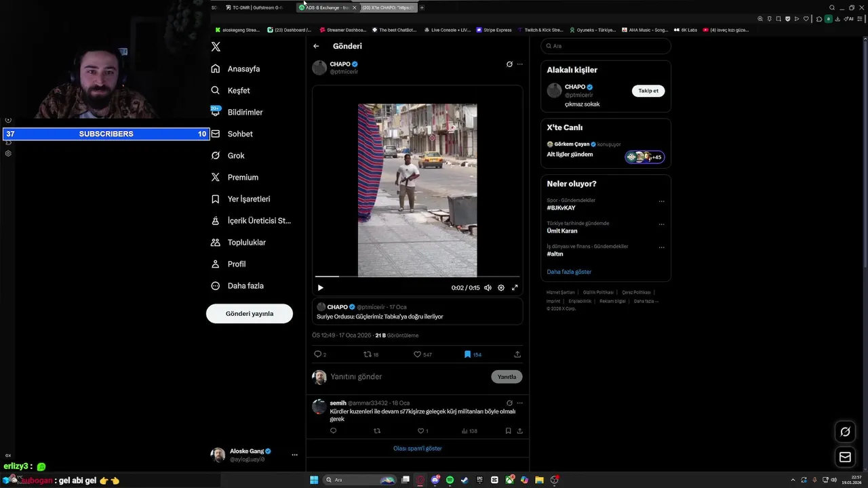The image size is (868, 488).
Task: Open Aloske Gang account menu
Action: (254, 455)
